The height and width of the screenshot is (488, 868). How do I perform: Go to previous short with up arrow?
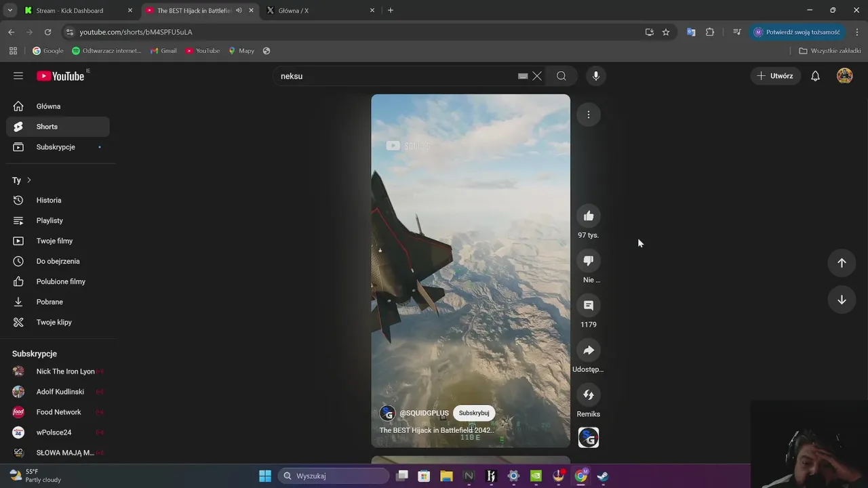pyautogui.click(x=842, y=263)
